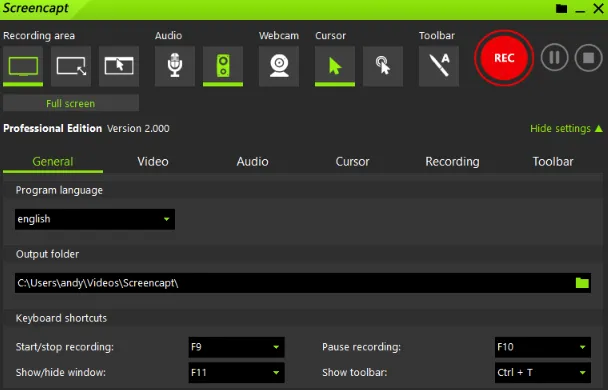This screenshot has height=390, width=608.
Task: Choose custom region recording area icon
Action: 71,66
